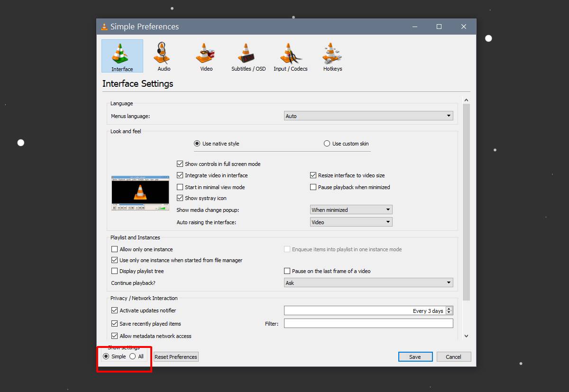Open the Hotkeys configuration
The image size is (569, 392).
point(332,56)
